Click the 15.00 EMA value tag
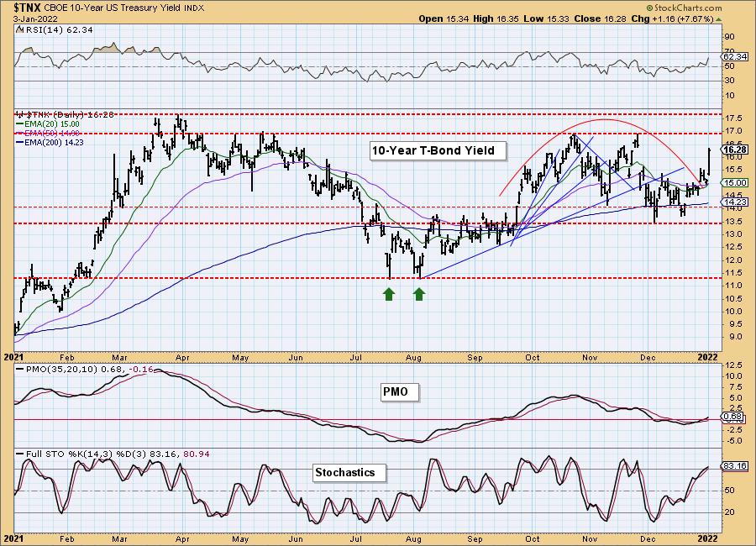Viewport: 756px width, 546px height. click(735, 183)
